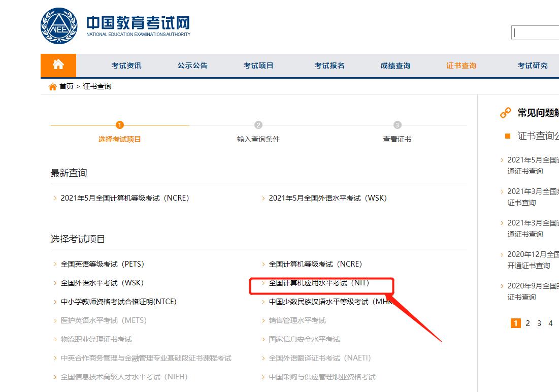Go to page 2 in pagination
Viewport: 559px width, 392px height.
(x=528, y=323)
